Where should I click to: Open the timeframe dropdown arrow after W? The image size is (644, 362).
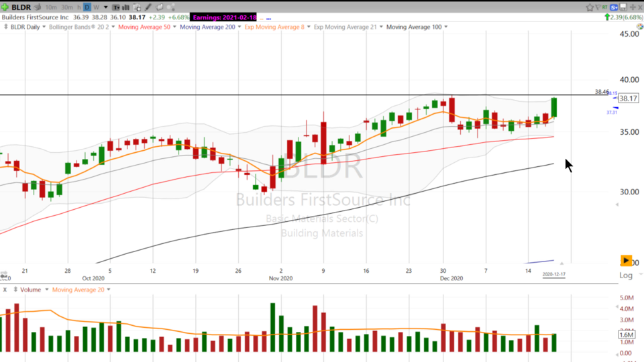[x=105, y=7]
